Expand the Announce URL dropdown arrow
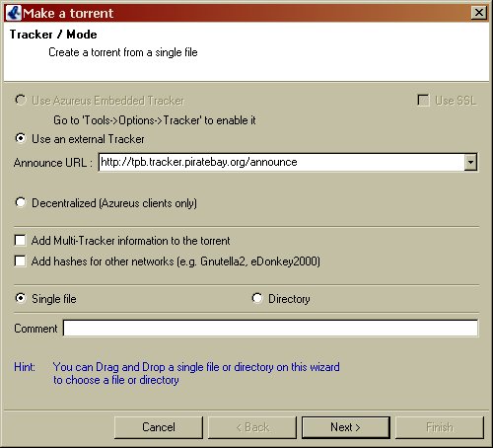Screen dimensions: 493x448 (x=470, y=162)
